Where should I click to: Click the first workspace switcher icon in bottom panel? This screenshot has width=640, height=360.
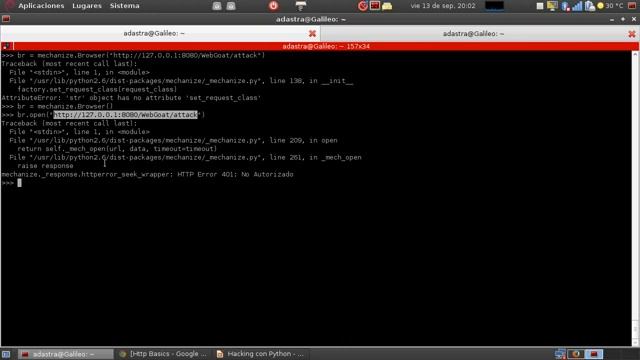[x=560, y=354]
